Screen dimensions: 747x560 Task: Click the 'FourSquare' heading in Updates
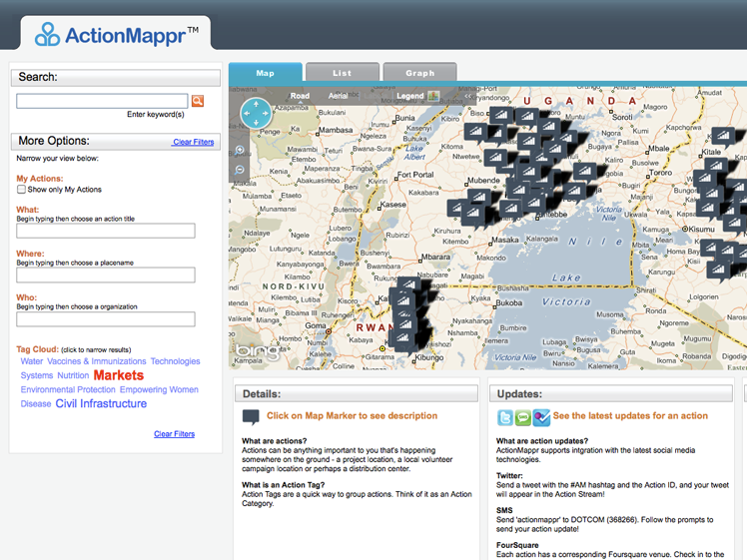[x=517, y=545]
